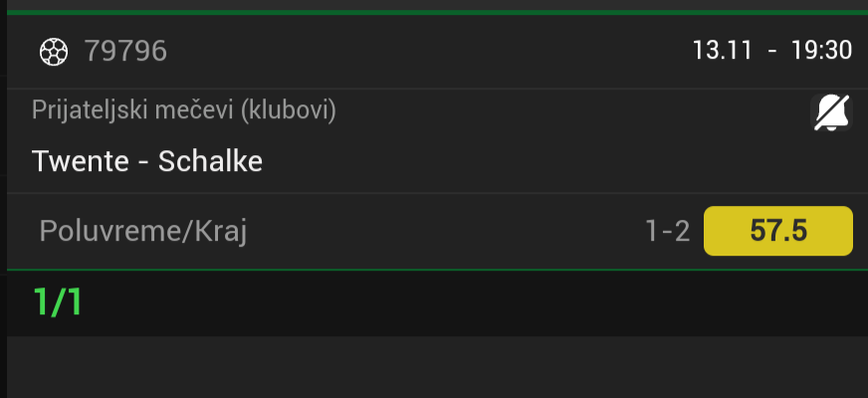
Task: Click the (klubovi) part of the league name
Action: [x=288, y=109]
